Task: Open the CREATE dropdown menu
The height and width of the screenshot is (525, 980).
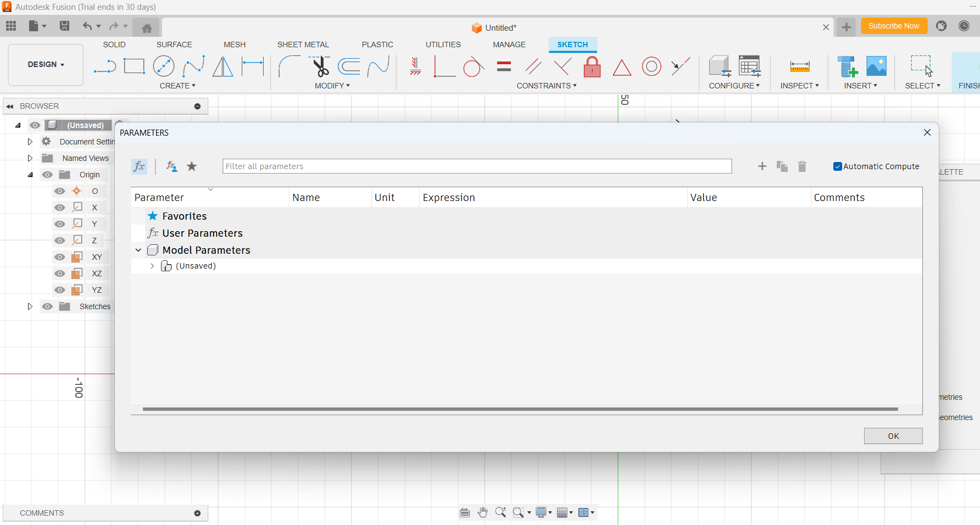Action: (177, 86)
